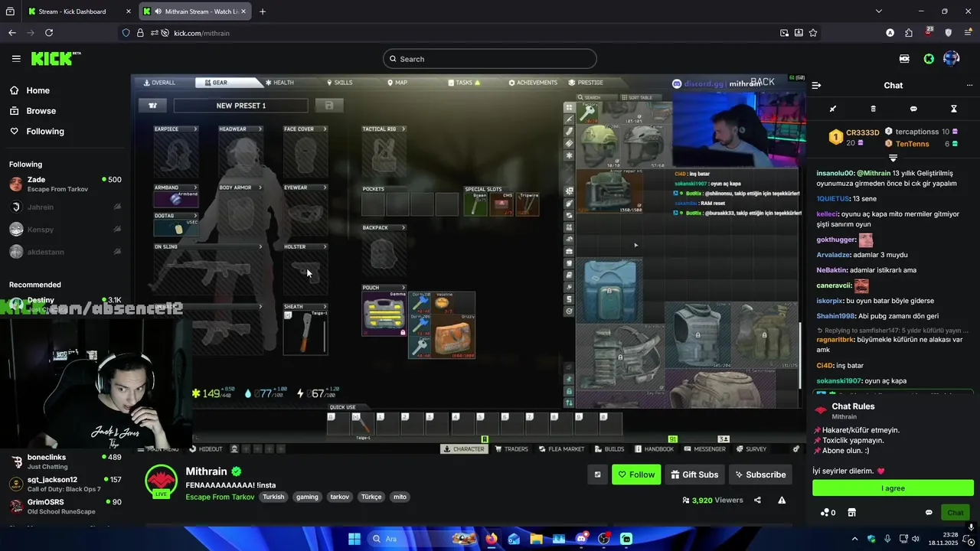Open the Firefox shield protection icon

126,33
